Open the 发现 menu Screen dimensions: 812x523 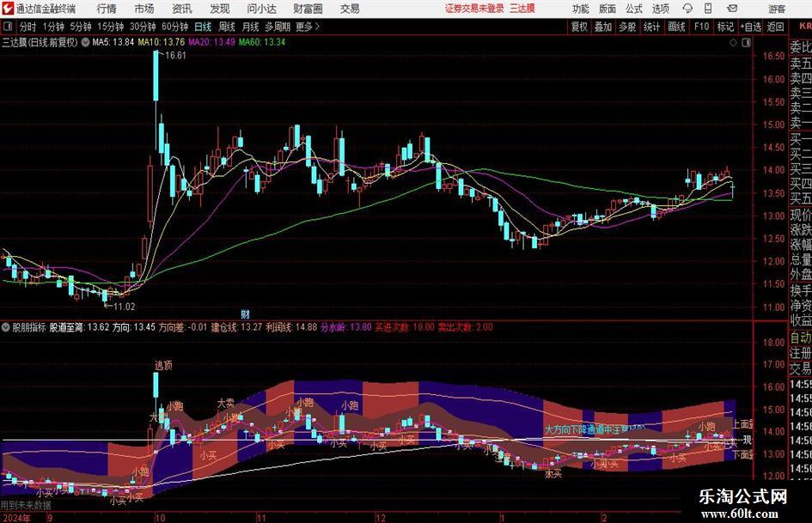[220, 9]
